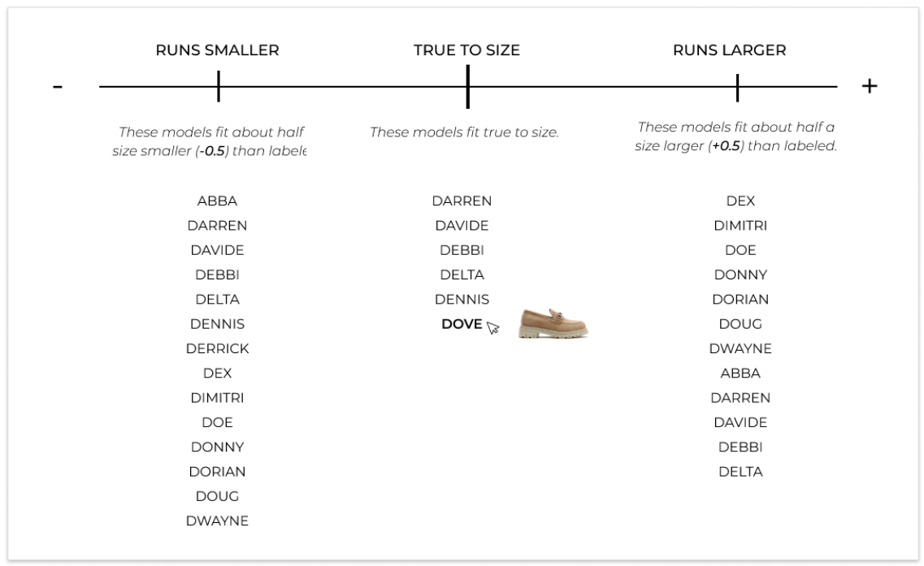This screenshot has height=566, width=924.
Task: Click the TRUE TO SIZE heading
Action: pos(466,50)
